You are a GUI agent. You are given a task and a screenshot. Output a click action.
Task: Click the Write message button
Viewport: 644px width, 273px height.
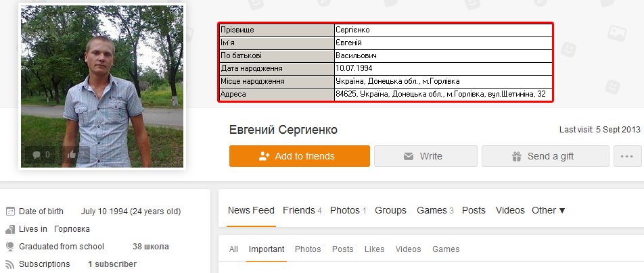click(425, 156)
